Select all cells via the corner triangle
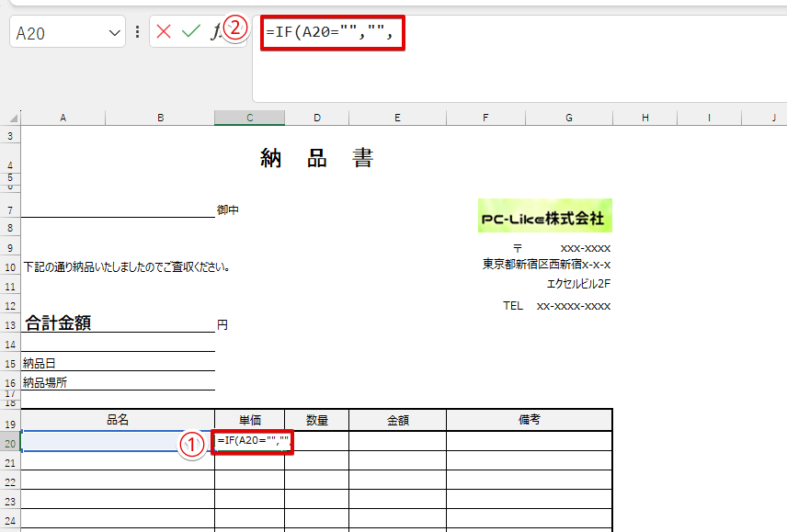Screen dimensions: 787x532 tap(12, 118)
